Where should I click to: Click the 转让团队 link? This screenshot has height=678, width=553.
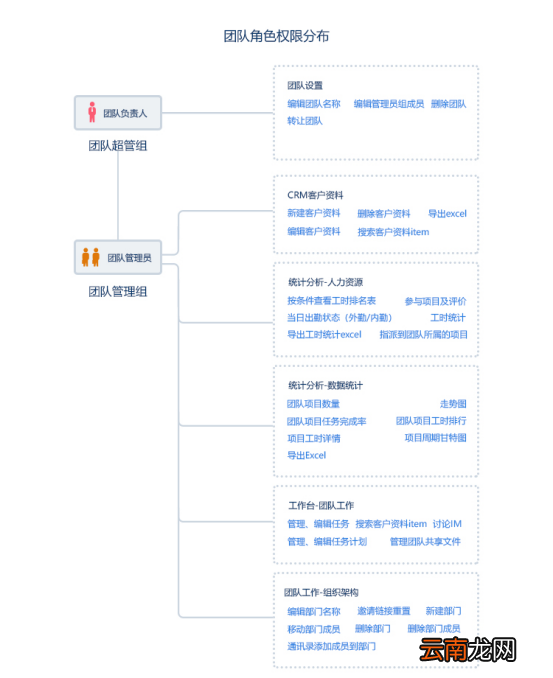[x=305, y=121]
